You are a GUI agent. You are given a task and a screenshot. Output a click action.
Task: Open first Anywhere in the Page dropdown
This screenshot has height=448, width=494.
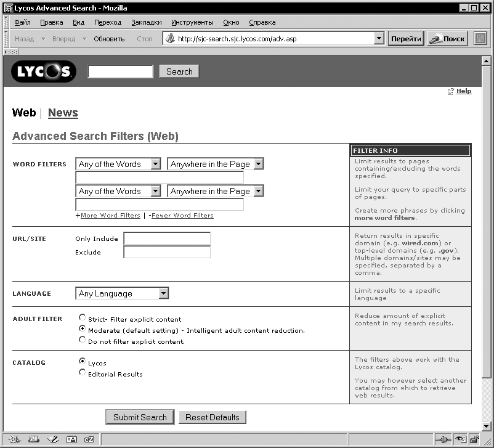pyautogui.click(x=215, y=164)
